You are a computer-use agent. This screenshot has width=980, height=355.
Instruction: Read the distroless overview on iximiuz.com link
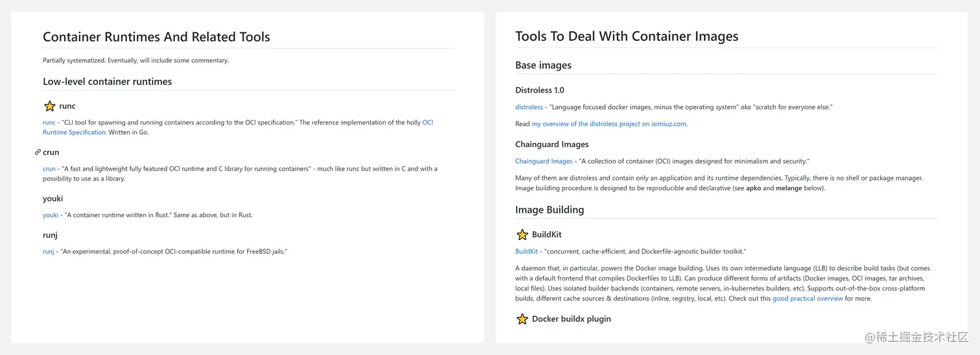[x=609, y=124]
